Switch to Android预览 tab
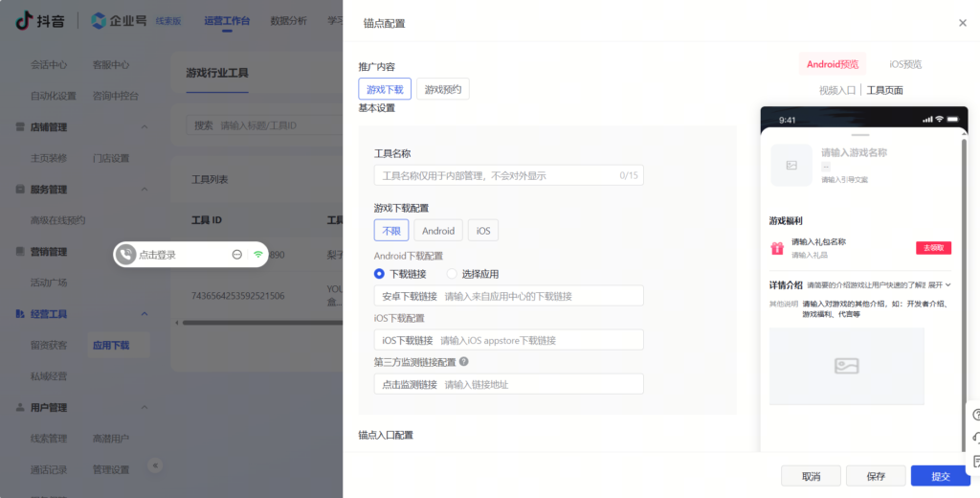The width and height of the screenshot is (980, 498). click(x=833, y=64)
